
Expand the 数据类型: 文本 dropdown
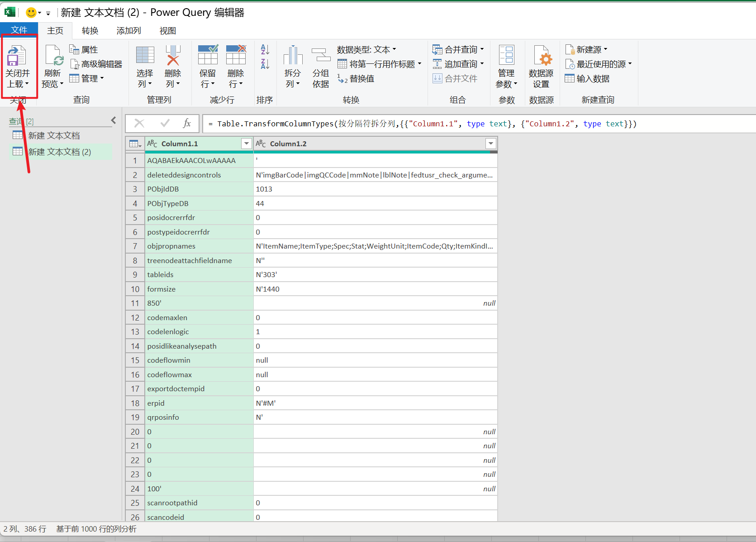pyautogui.click(x=367, y=50)
